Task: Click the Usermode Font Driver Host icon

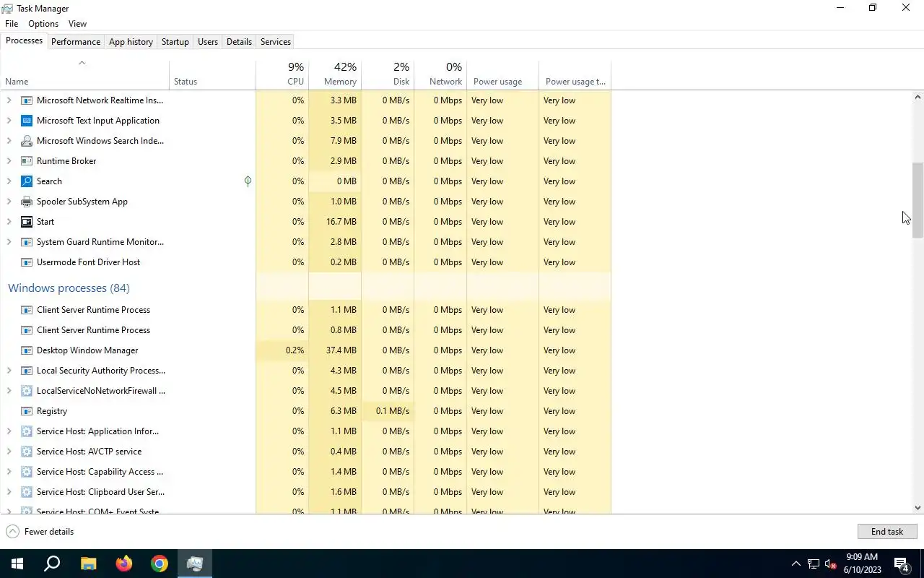Action: point(27,262)
